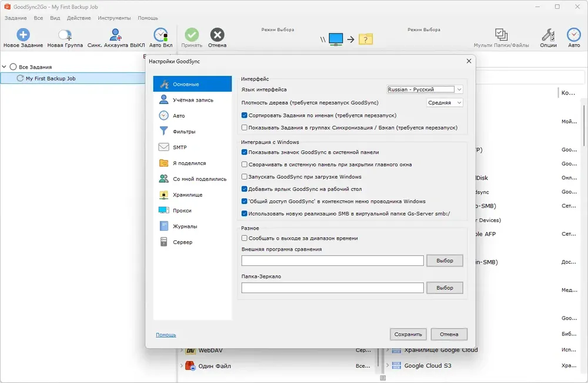
Task: Click the Новая Группа toolbar icon
Action: tap(65, 35)
